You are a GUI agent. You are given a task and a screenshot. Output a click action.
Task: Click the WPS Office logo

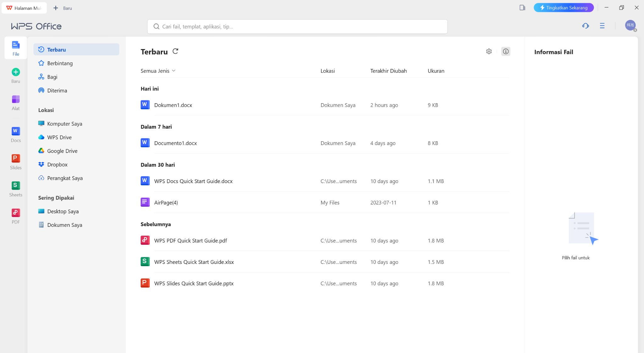tap(36, 26)
